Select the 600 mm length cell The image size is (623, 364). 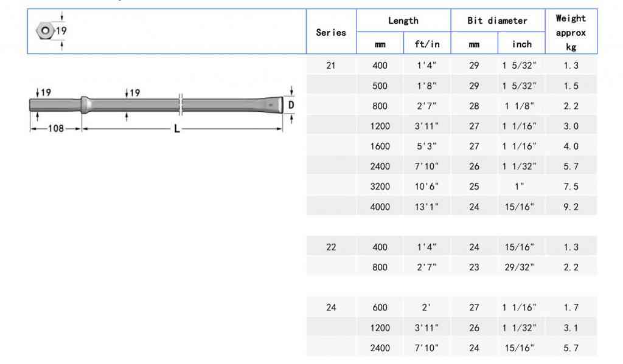[380, 307]
